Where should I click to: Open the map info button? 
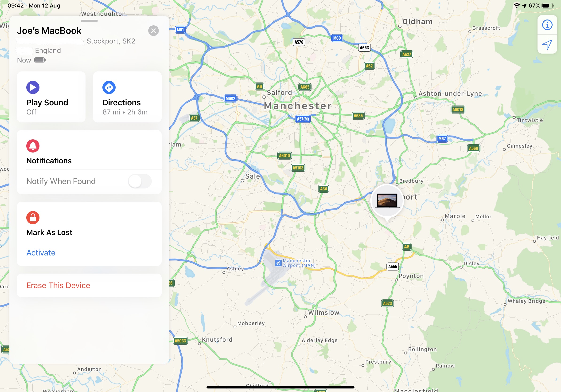coord(547,25)
